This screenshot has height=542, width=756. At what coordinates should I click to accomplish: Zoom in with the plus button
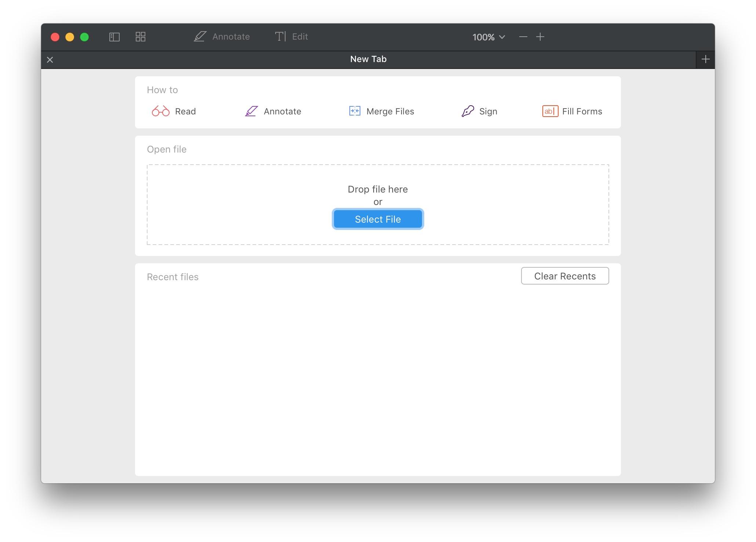tap(540, 37)
